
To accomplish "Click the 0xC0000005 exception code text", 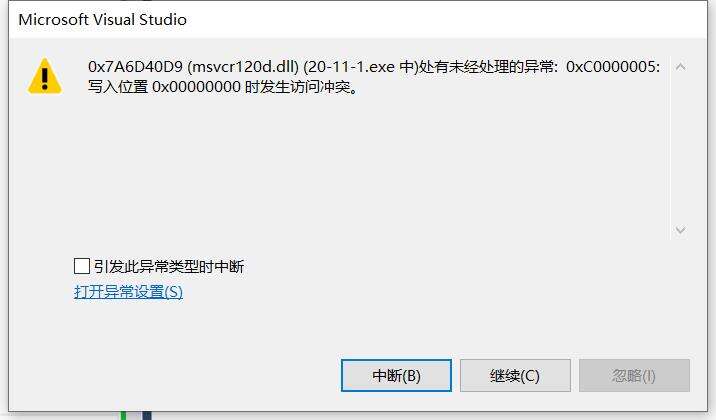I will (x=611, y=67).
